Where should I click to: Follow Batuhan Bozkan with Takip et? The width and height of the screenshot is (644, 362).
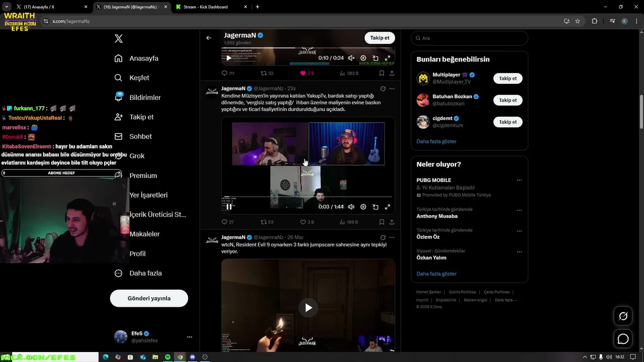tap(508, 100)
